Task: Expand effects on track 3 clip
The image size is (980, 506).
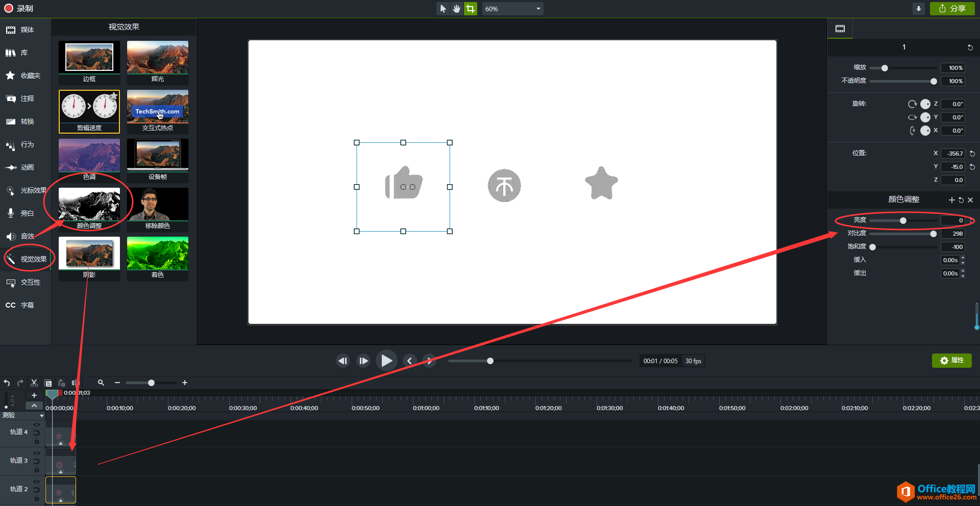Action: coord(61,472)
